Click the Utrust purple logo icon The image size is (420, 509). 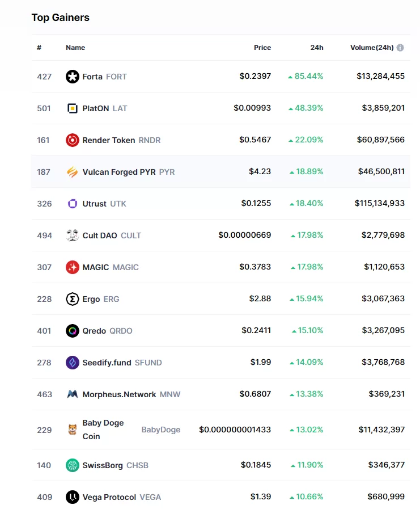(x=72, y=204)
